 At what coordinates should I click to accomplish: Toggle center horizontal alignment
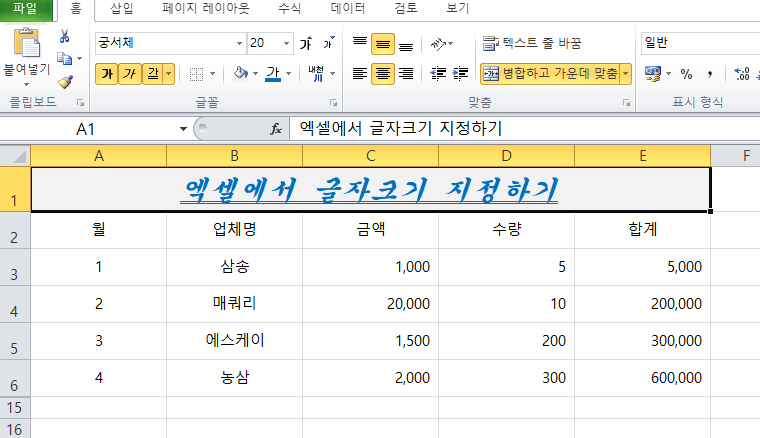click(x=383, y=74)
